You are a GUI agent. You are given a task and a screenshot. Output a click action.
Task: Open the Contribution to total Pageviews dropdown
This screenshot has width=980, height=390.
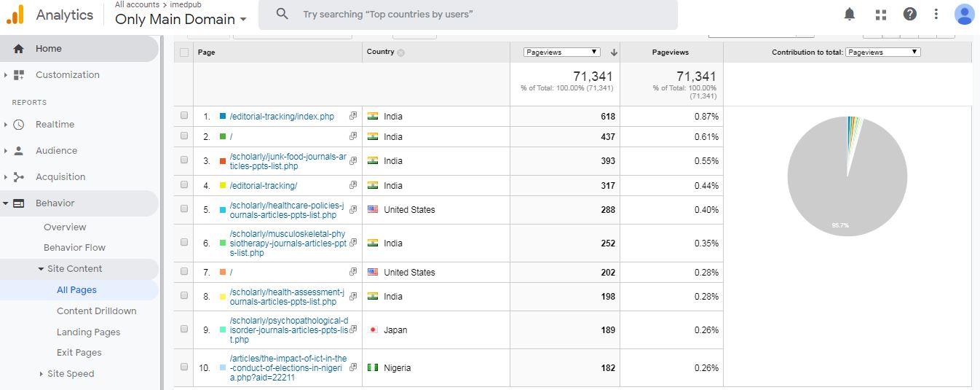(883, 52)
